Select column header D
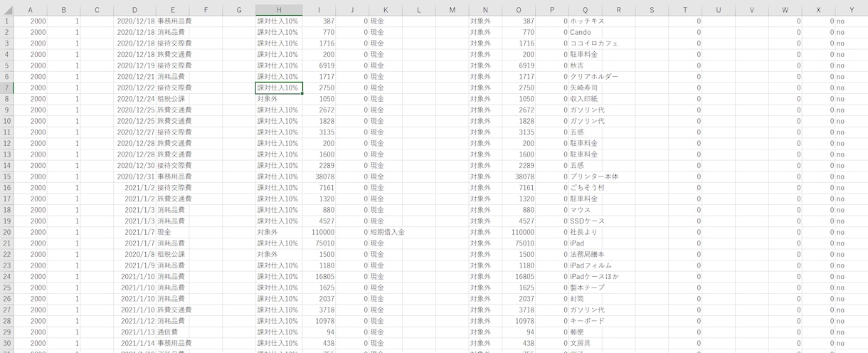This screenshot has height=353, width=868. pyautogui.click(x=134, y=10)
